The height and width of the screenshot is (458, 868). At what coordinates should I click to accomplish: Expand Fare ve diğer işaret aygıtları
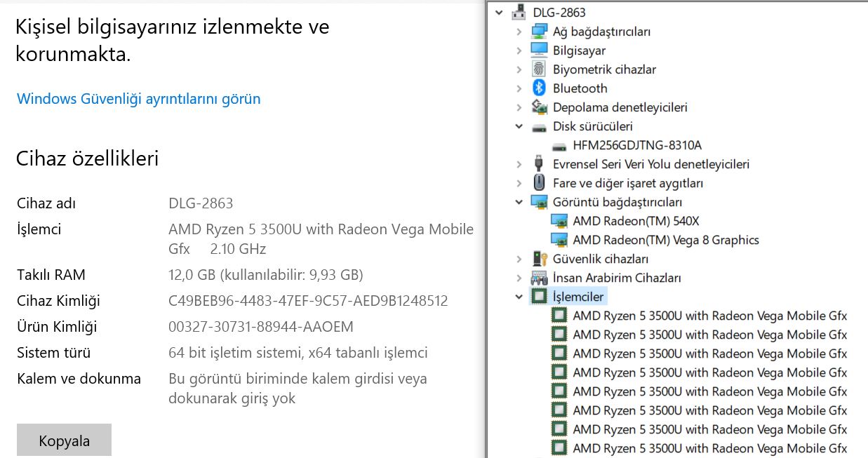coord(519,183)
